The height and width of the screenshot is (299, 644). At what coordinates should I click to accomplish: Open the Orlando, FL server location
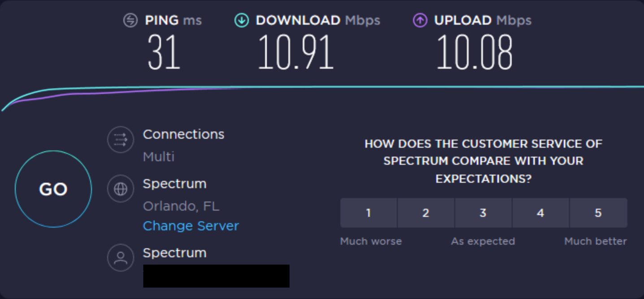pyautogui.click(x=181, y=206)
